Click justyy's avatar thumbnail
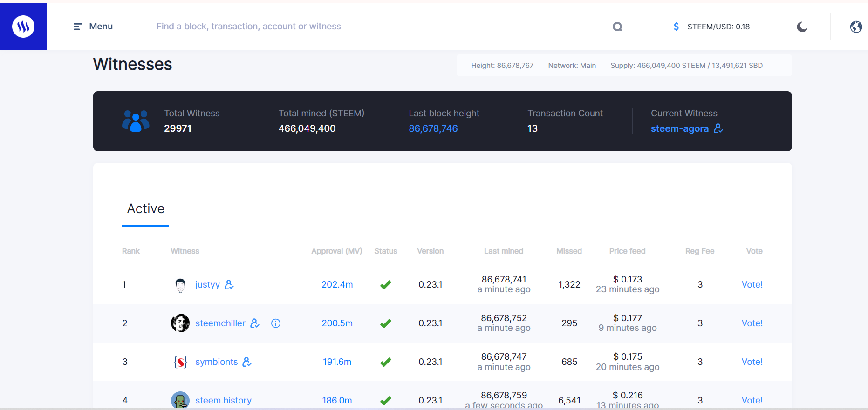Image resolution: width=868 pixels, height=410 pixels. point(180,284)
